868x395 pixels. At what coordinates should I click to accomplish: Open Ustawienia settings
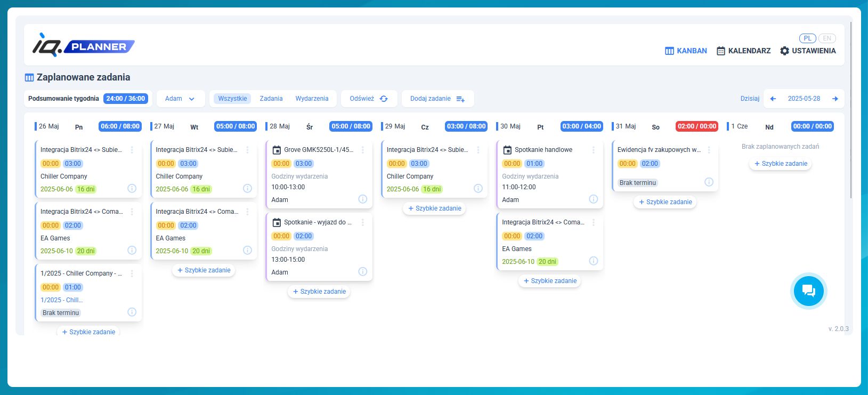click(808, 51)
